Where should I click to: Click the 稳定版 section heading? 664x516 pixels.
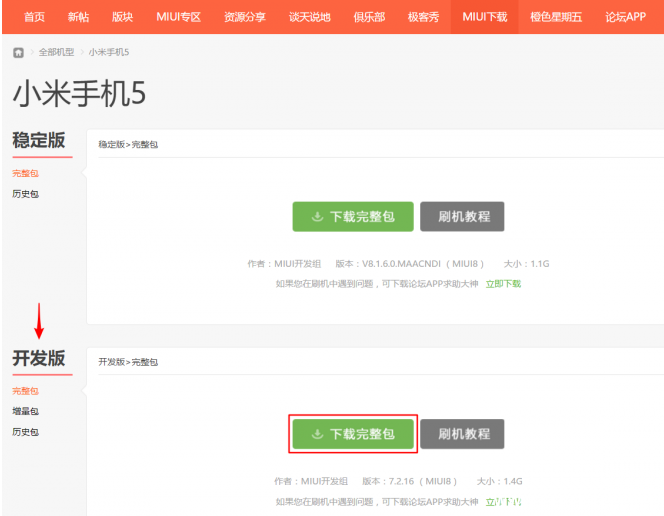[39, 140]
